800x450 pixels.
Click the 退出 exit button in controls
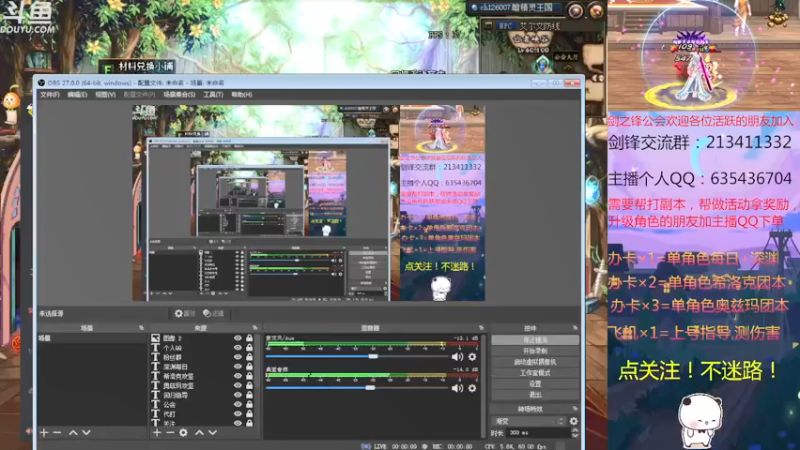[x=535, y=395]
